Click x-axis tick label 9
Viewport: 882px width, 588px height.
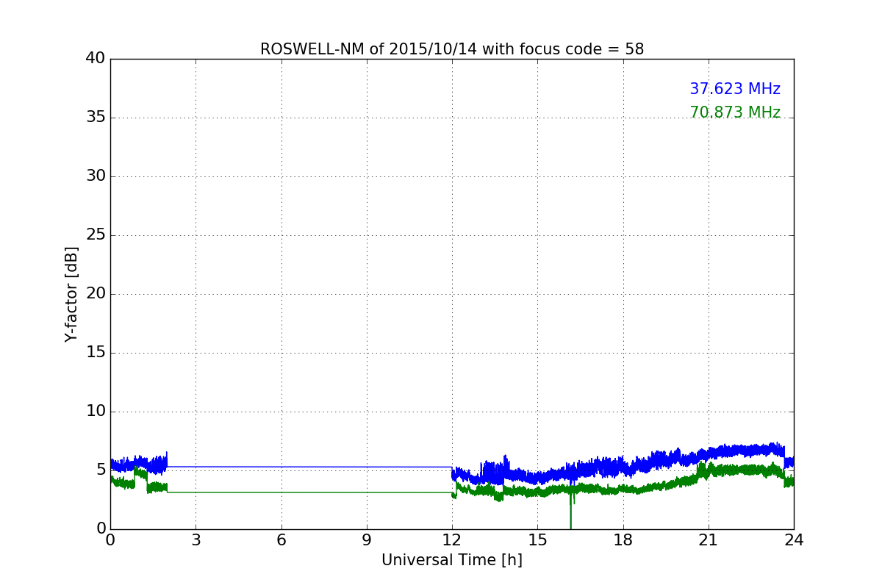(367, 540)
